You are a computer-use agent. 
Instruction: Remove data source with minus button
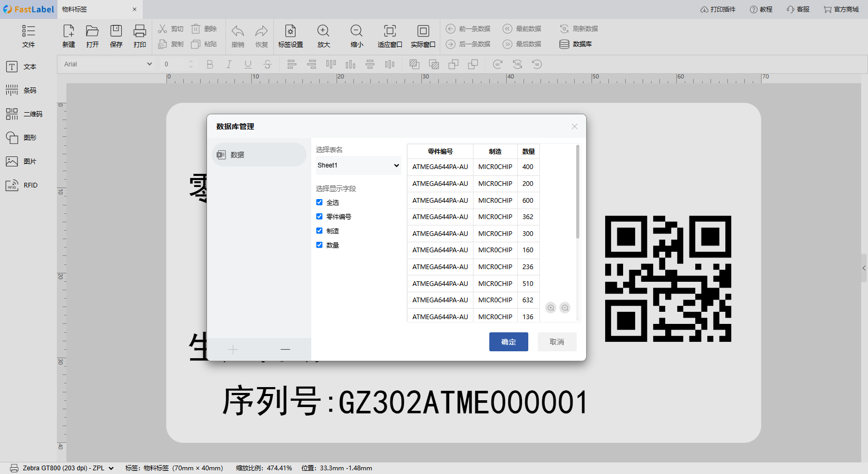click(x=285, y=349)
